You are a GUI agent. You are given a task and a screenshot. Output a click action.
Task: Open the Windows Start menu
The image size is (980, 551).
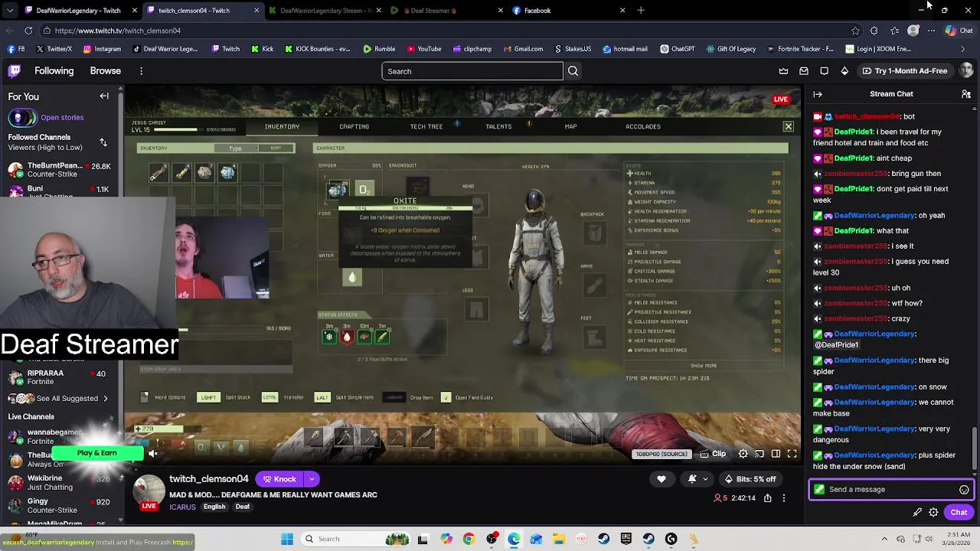coord(287,540)
